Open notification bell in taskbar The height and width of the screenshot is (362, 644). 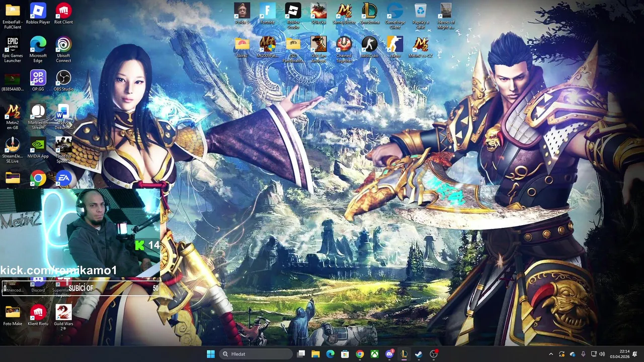pyautogui.click(x=635, y=354)
